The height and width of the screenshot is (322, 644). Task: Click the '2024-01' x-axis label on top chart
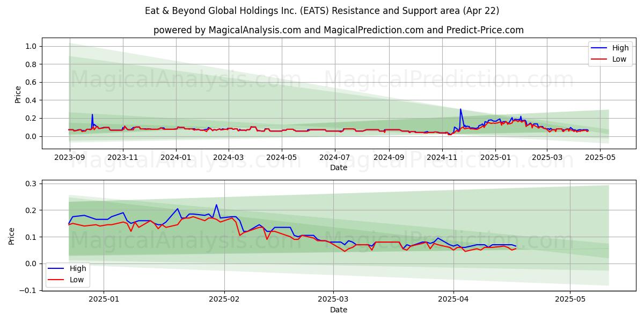(177, 158)
